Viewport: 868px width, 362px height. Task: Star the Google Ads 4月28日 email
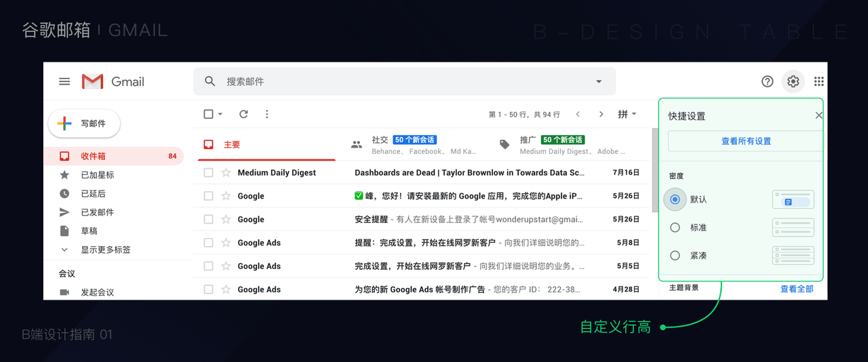pyautogui.click(x=226, y=289)
